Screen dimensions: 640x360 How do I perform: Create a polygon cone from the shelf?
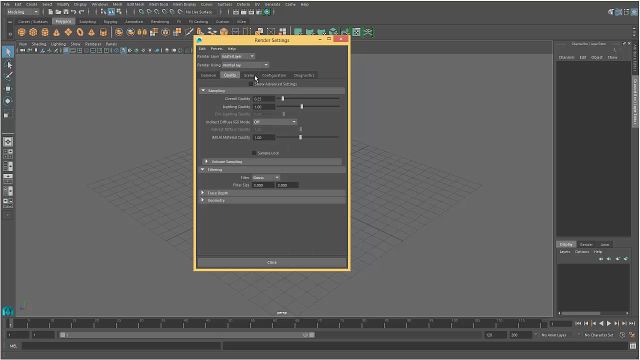56,32
